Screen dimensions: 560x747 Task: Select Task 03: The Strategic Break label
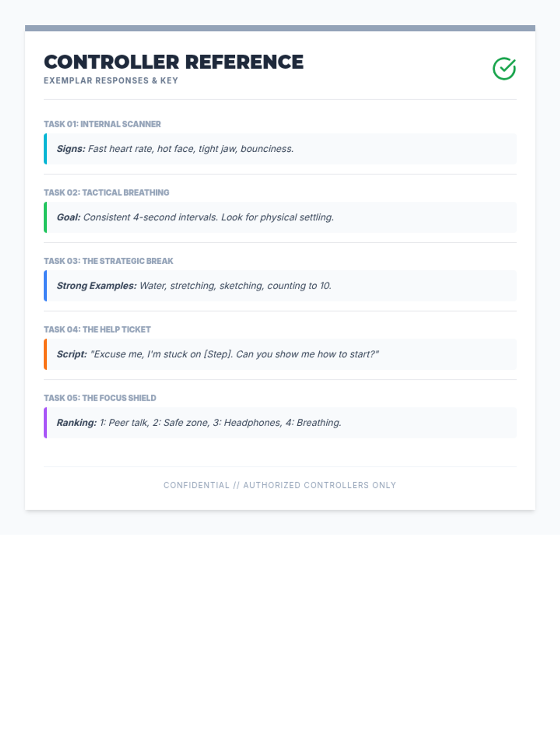coord(108,261)
